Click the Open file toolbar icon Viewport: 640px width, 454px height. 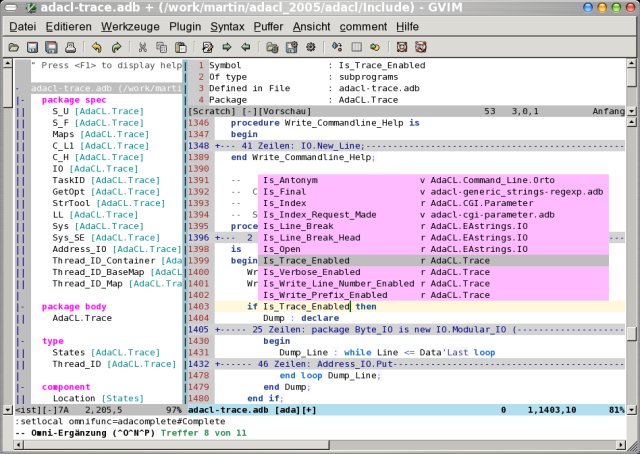[x=14, y=47]
